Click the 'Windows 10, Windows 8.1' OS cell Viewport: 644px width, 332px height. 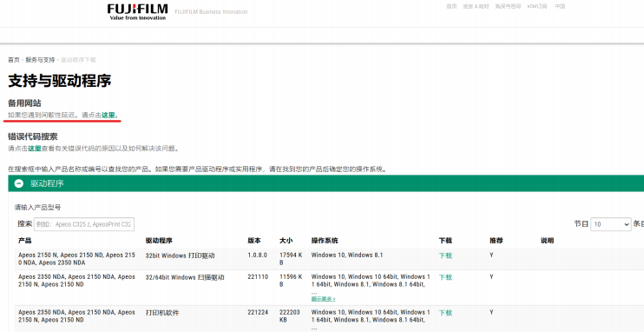(x=347, y=255)
